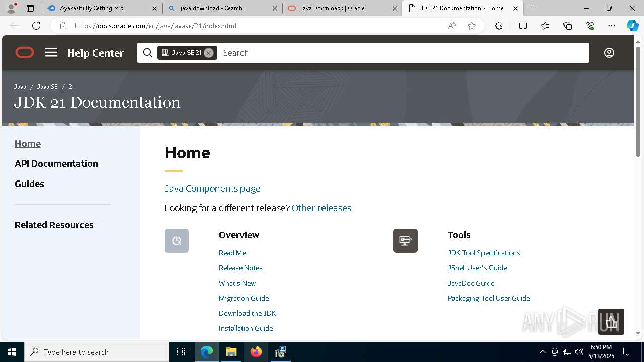The image size is (644, 362).
Task: Open the user account profile icon
Action: (x=609, y=53)
